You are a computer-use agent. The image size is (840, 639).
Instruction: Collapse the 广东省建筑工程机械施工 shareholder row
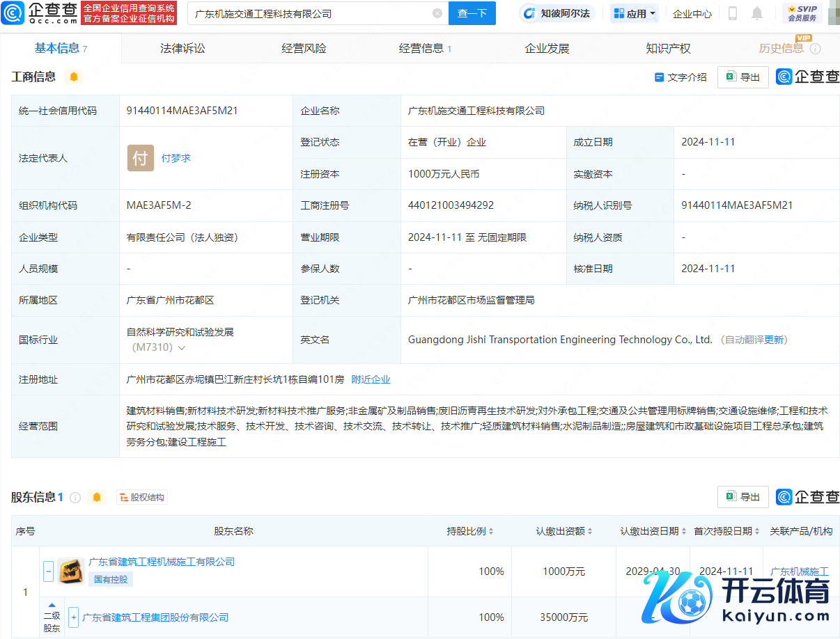pyautogui.click(x=49, y=571)
